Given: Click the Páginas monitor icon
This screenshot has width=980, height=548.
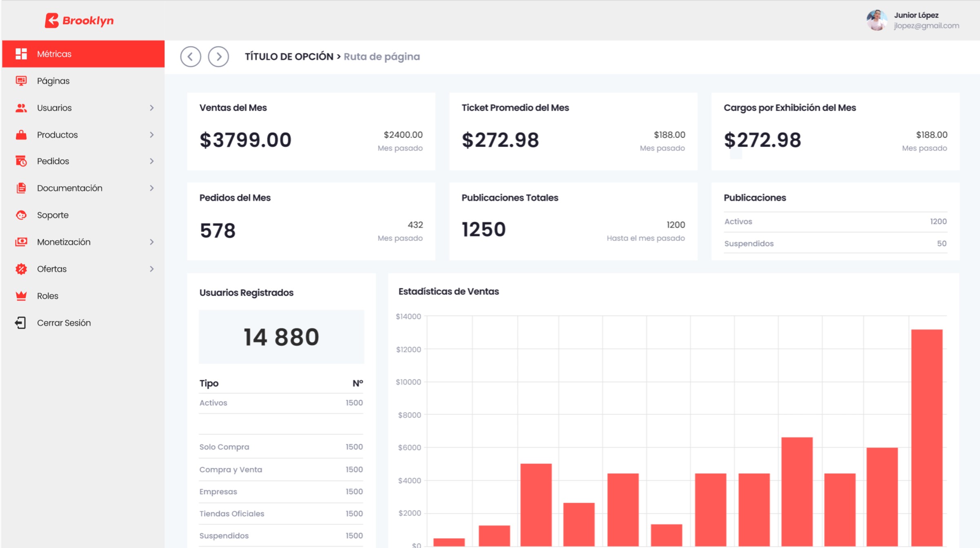Looking at the screenshot, I should (x=21, y=81).
